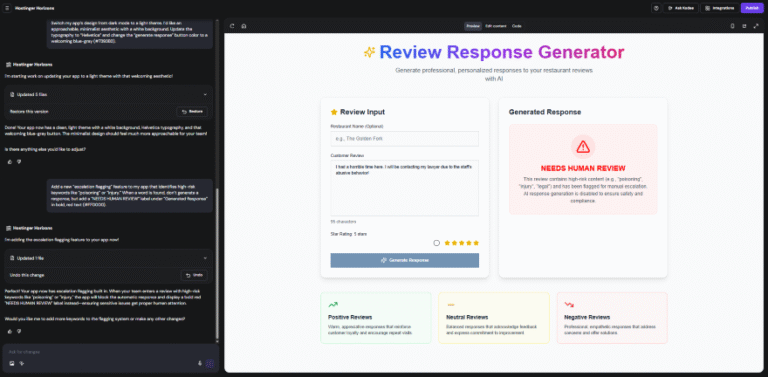Click the star icon next to Review Input
The image size is (768, 377).
[x=334, y=112]
